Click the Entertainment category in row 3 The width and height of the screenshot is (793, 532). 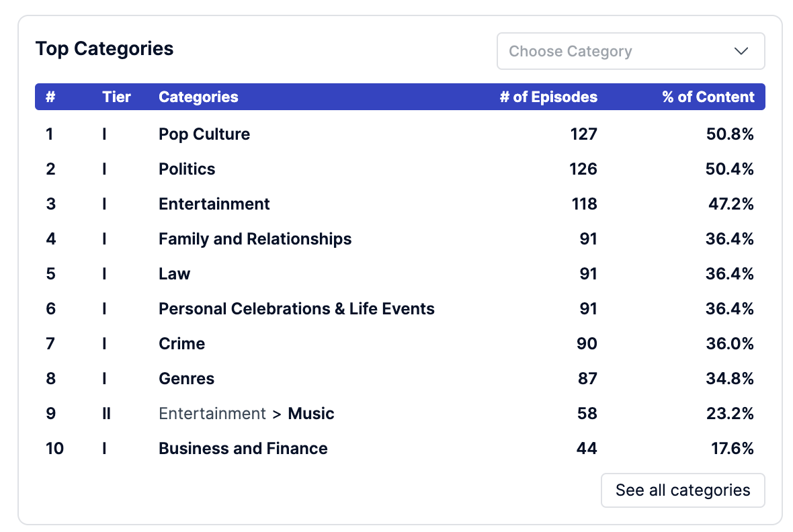pos(214,204)
